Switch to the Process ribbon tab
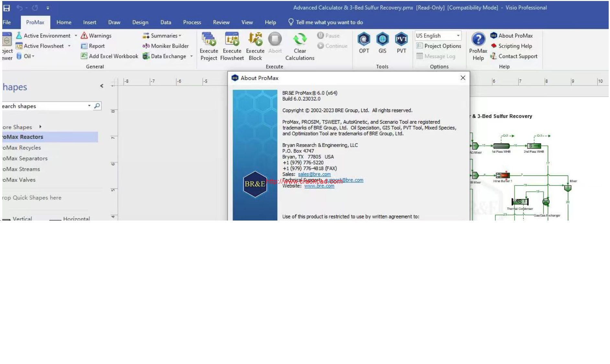 click(192, 22)
